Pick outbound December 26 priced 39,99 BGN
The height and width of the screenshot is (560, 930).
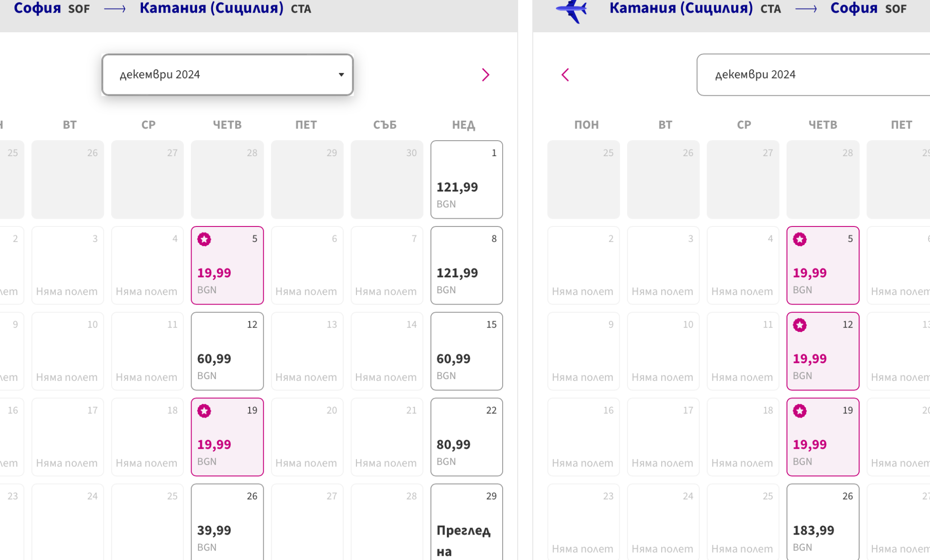[x=227, y=522]
